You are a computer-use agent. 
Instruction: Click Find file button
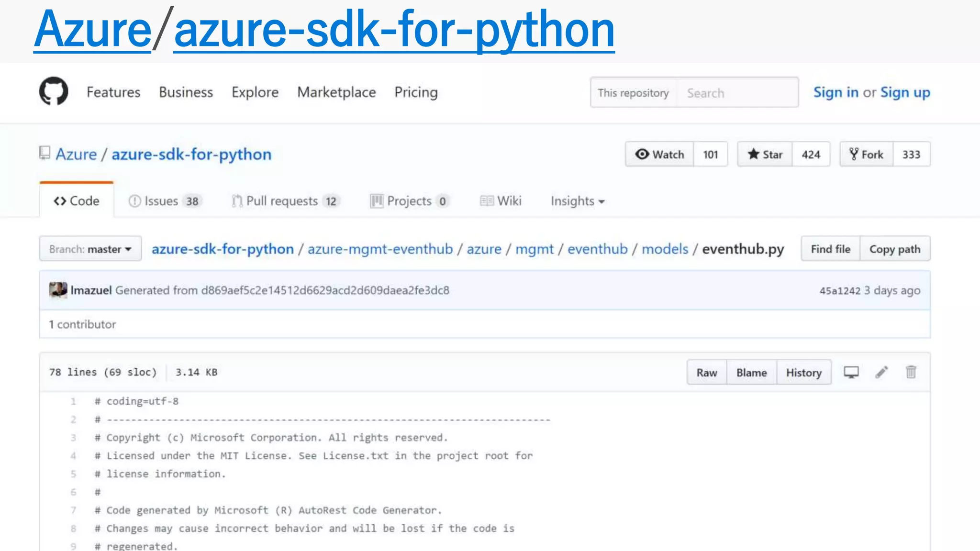tap(831, 249)
